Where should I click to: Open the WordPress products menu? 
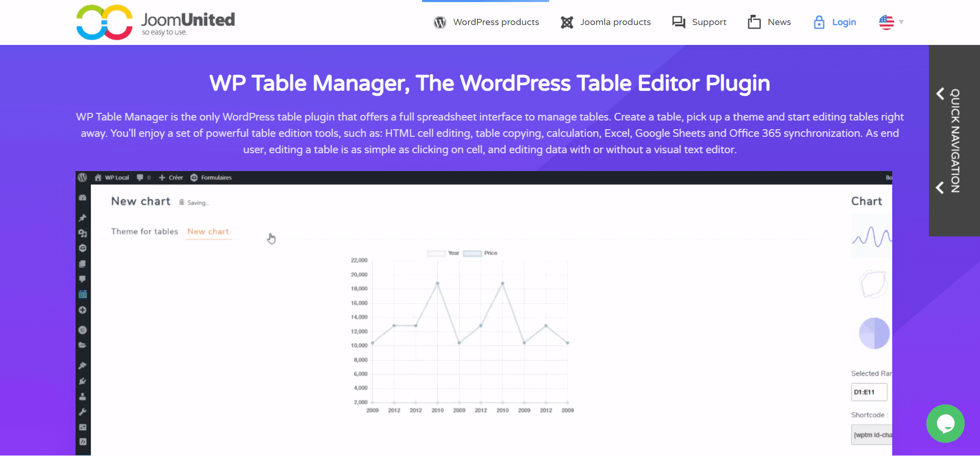[496, 22]
